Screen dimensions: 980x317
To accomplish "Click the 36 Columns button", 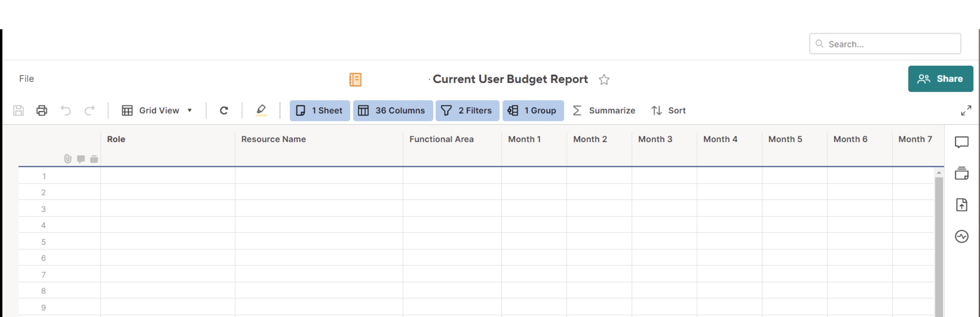I will pyautogui.click(x=393, y=111).
